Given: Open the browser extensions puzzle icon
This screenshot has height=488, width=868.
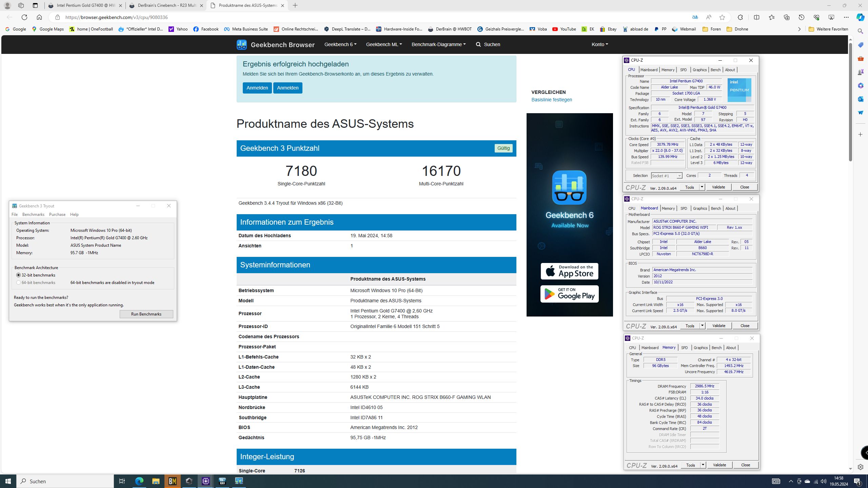Looking at the screenshot, I should click(740, 17).
